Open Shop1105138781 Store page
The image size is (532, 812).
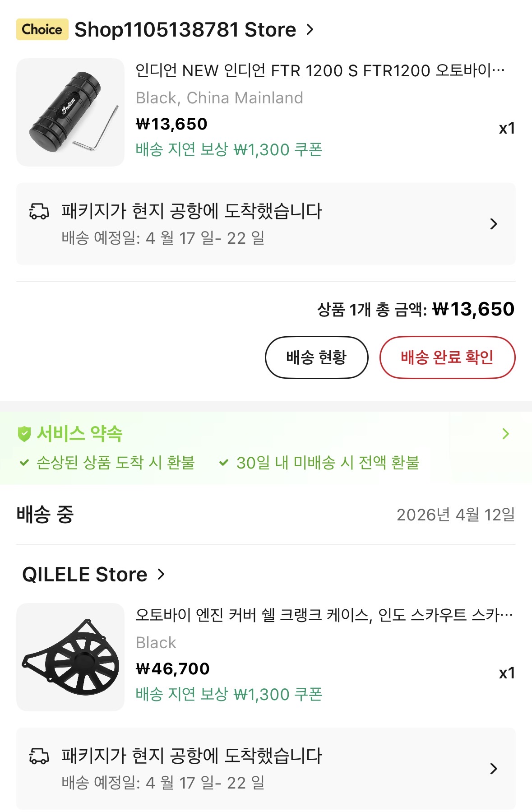(185, 30)
